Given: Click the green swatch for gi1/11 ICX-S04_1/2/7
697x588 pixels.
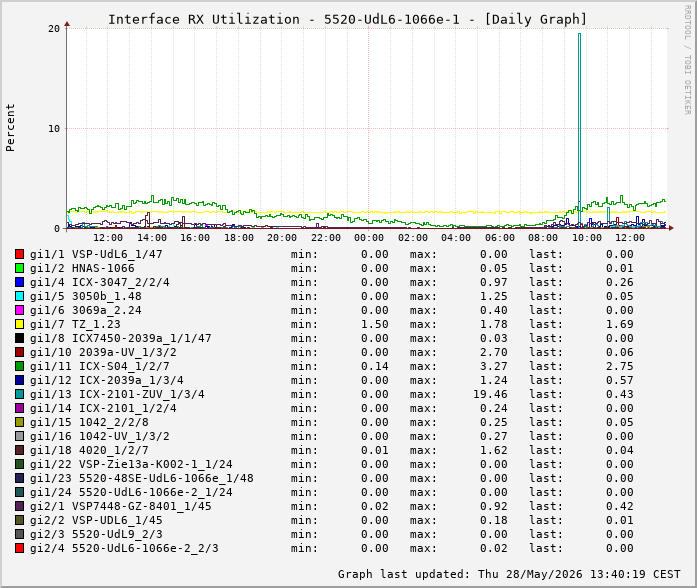Looking at the screenshot, I should coord(19,366).
